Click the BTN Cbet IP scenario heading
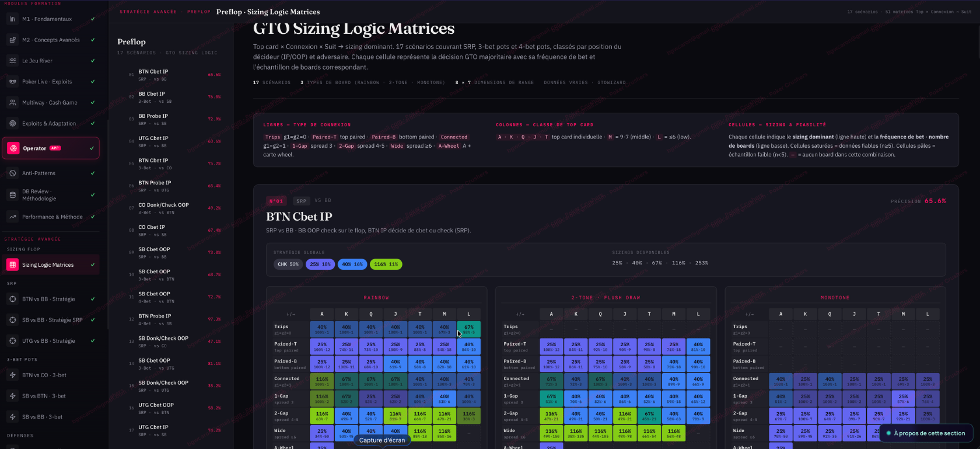 299,217
